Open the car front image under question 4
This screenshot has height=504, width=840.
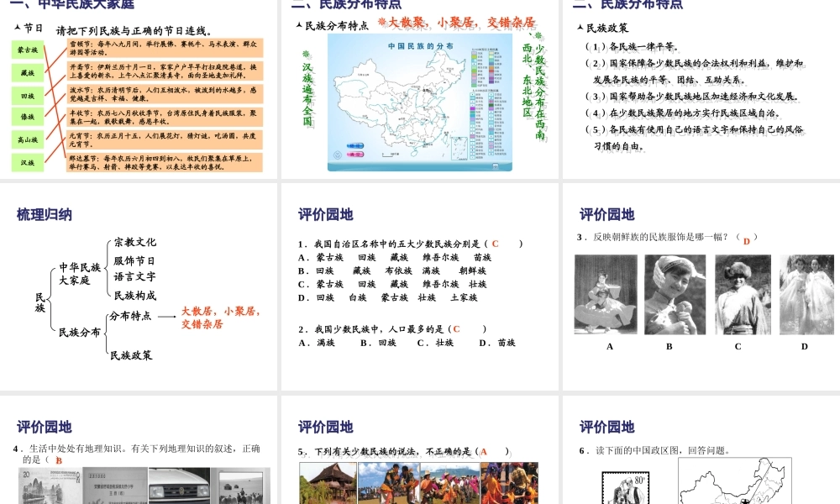(x=180, y=486)
